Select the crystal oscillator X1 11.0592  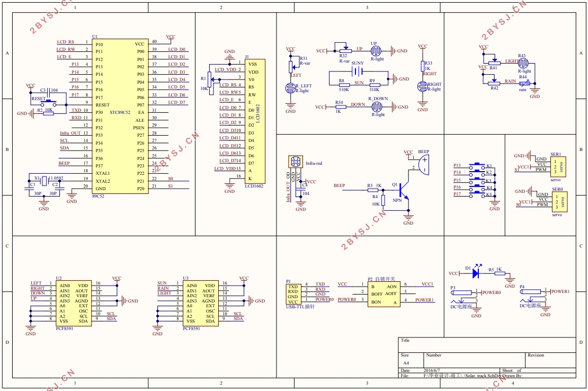click(x=44, y=181)
